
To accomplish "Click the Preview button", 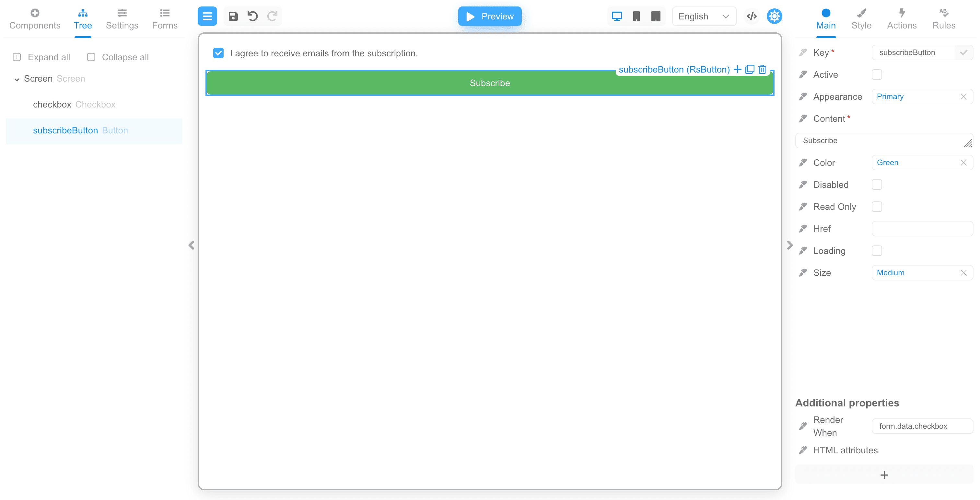I will [490, 16].
